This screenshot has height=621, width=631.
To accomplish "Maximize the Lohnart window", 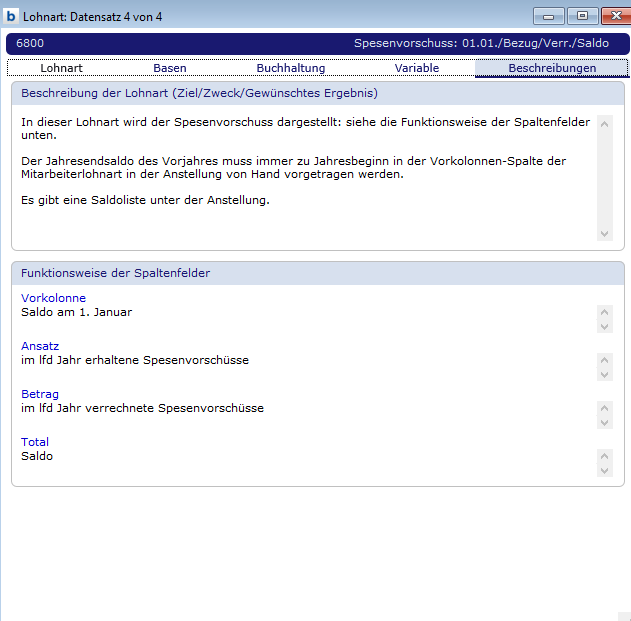I will click(582, 16).
